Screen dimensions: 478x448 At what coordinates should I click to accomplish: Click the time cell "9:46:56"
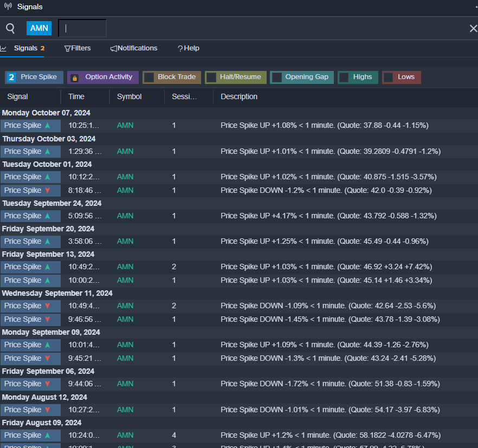point(85,320)
